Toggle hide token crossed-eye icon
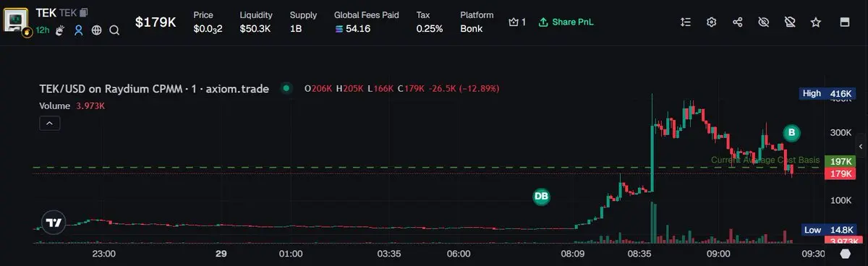 [x=763, y=22]
